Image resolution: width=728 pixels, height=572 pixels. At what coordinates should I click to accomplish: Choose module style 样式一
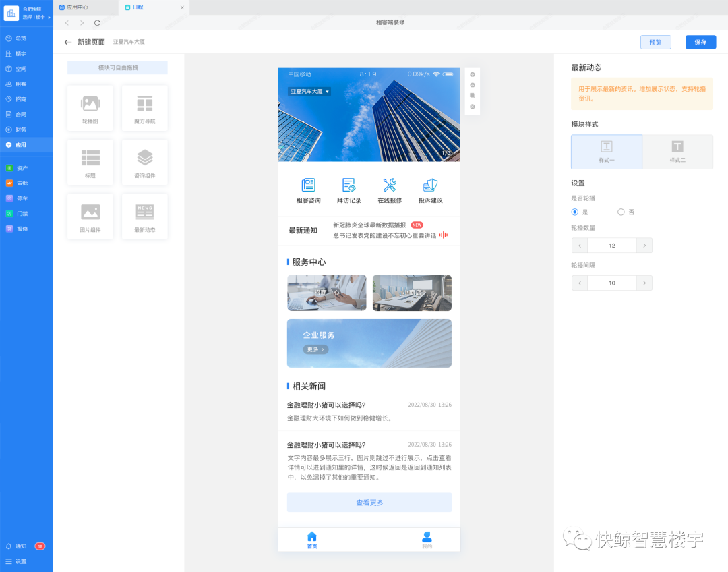click(x=607, y=152)
